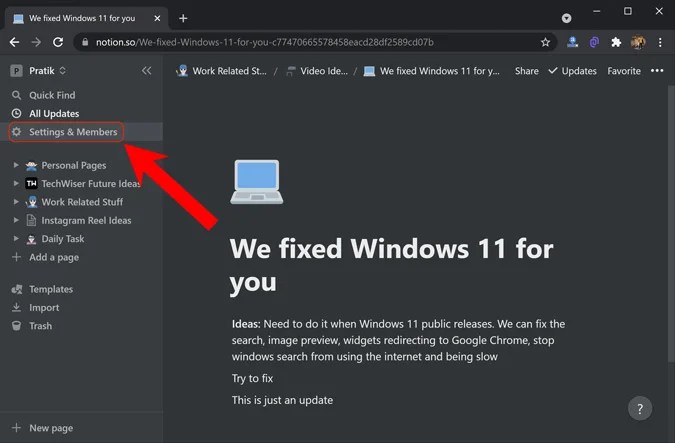
Task: Open the browser Extensions puzzle icon
Action: 616,42
